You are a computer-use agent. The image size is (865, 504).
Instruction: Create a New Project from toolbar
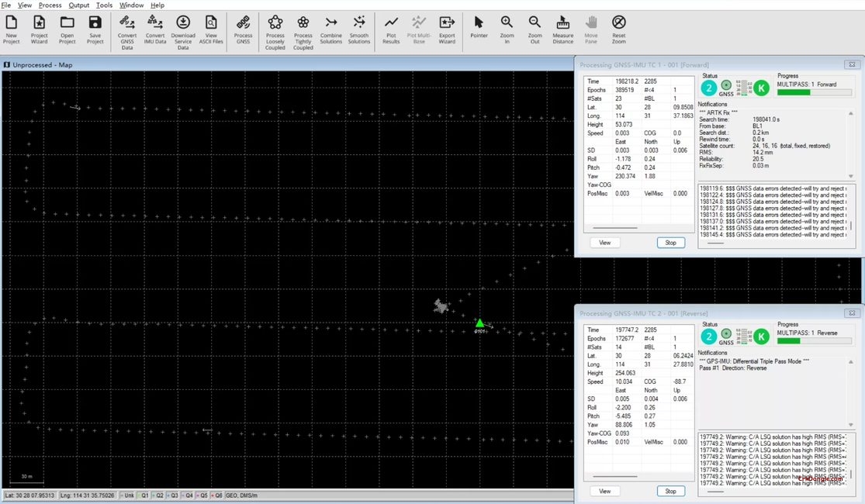[11, 29]
